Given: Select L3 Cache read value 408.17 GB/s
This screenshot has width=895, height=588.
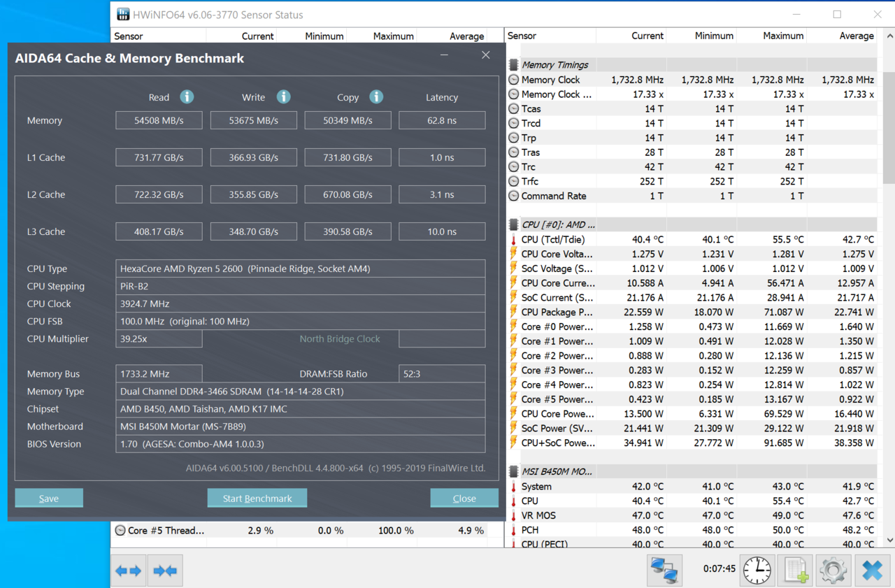Looking at the screenshot, I should pos(159,231).
